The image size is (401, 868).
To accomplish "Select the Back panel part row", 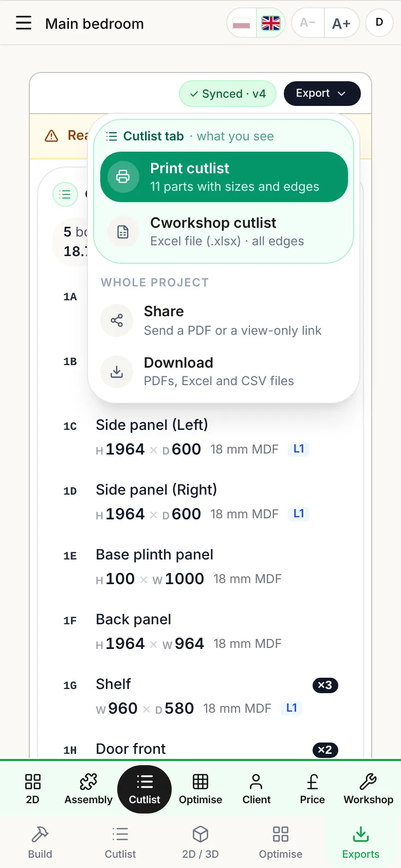I will click(x=200, y=632).
